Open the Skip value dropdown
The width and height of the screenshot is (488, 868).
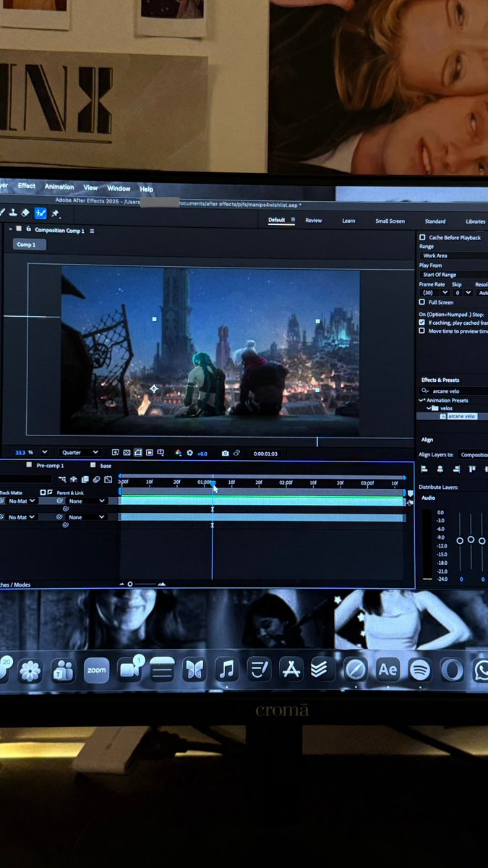[463, 293]
